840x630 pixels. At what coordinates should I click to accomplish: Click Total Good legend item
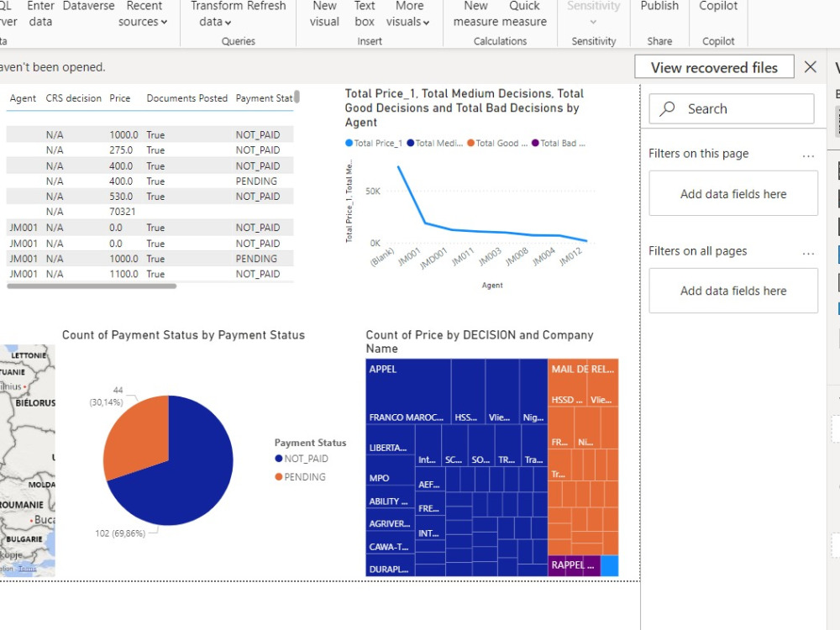tap(497, 143)
